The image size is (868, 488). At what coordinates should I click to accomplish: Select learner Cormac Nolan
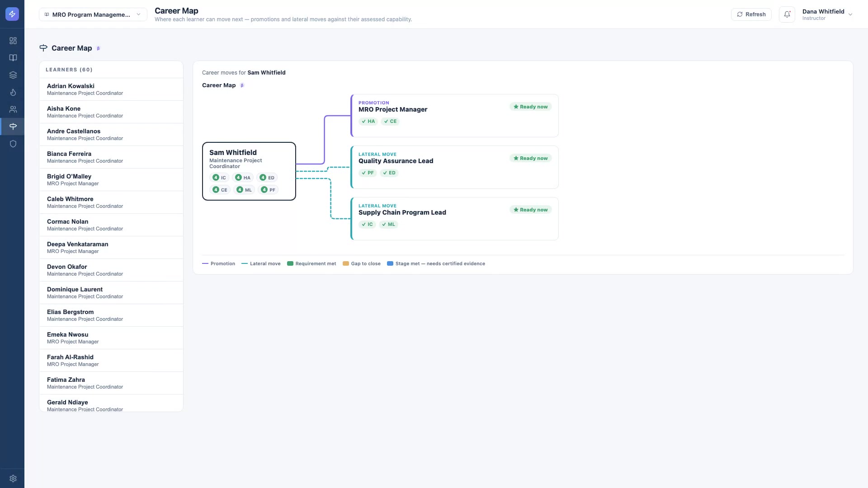(x=111, y=225)
